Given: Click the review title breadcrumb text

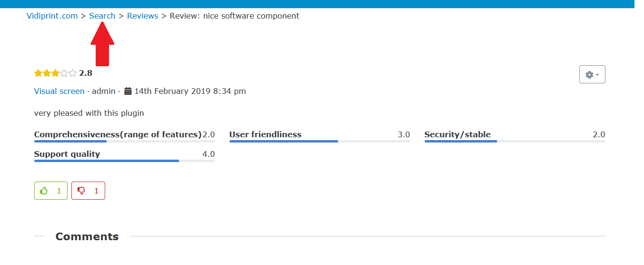Looking at the screenshot, I should coord(235,16).
